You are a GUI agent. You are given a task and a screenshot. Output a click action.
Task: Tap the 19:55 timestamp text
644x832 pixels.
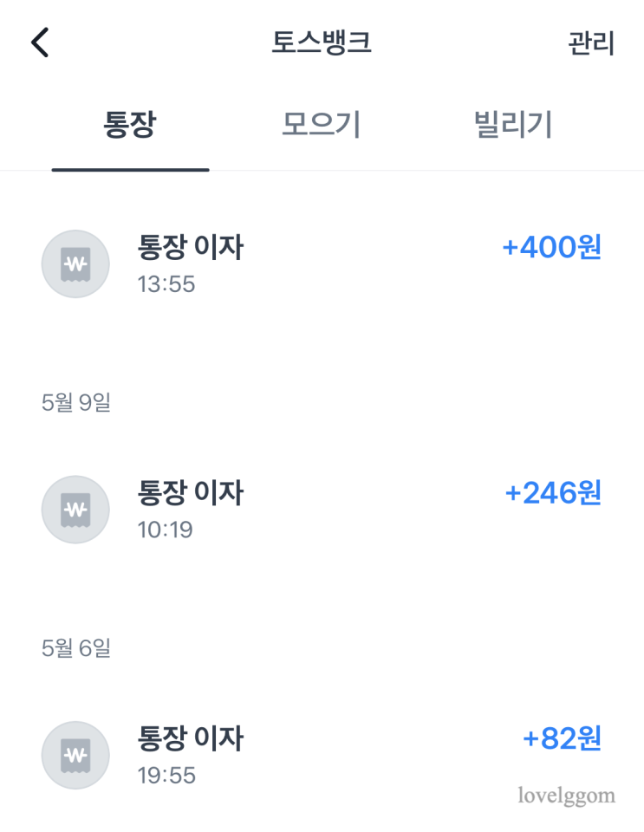(166, 776)
